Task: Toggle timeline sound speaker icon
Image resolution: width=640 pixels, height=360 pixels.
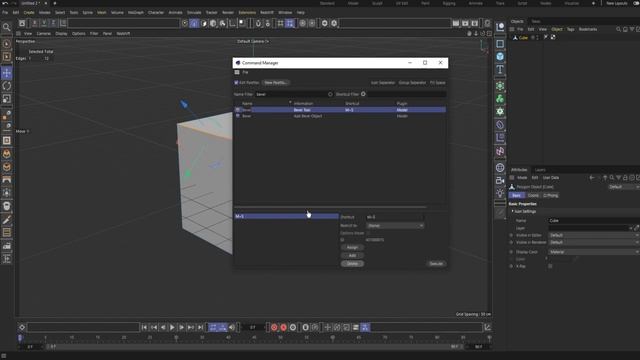Action: tap(232, 327)
